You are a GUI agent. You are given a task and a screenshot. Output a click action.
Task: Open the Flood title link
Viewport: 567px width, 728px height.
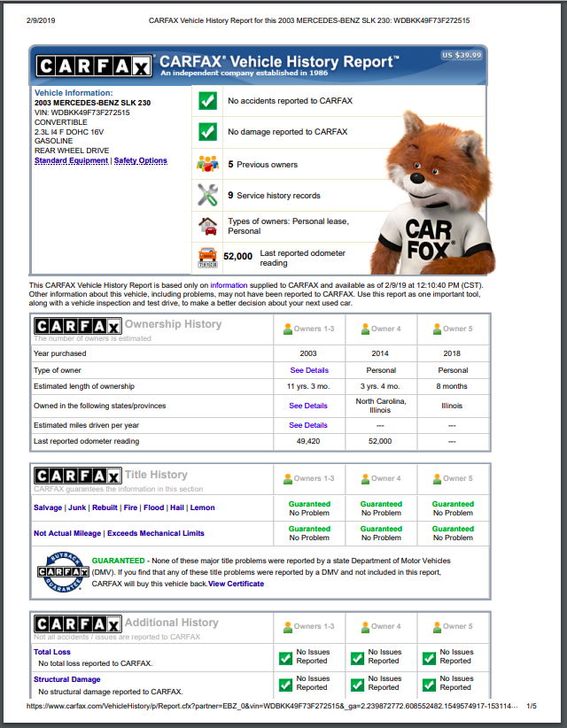click(153, 507)
